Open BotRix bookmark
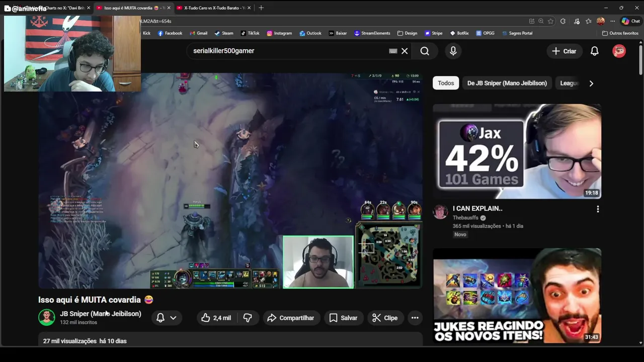The width and height of the screenshot is (644, 362). 459,33
